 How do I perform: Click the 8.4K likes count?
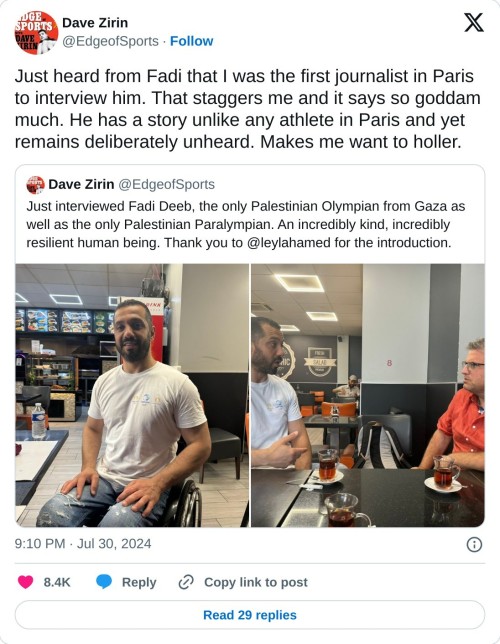coord(57,582)
